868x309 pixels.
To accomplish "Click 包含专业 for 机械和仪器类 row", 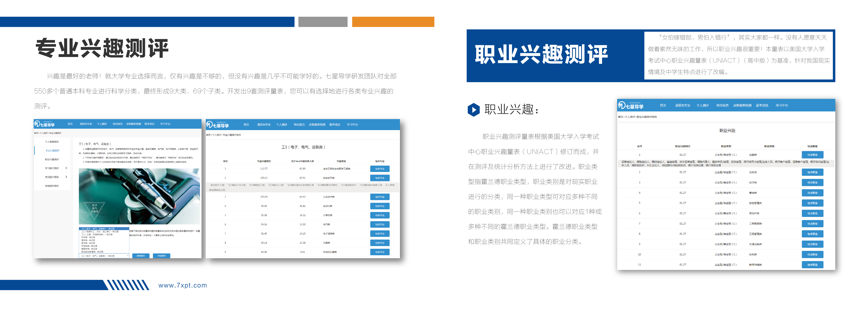I will (x=380, y=252).
